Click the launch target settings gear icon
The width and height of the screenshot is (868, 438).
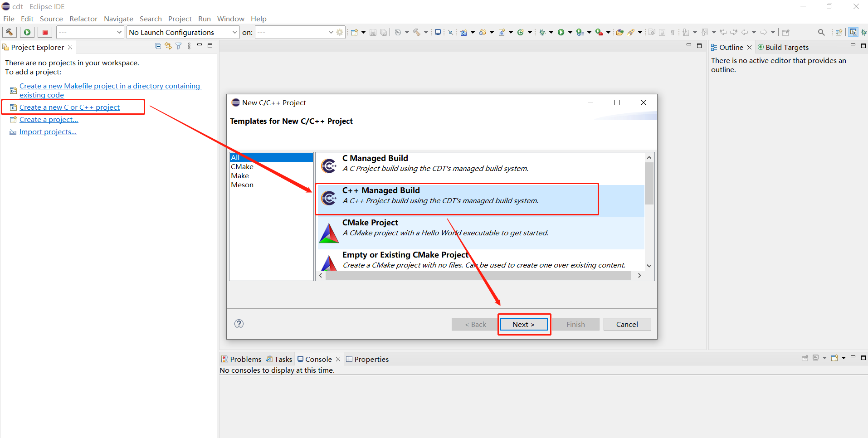pyautogui.click(x=340, y=32)
